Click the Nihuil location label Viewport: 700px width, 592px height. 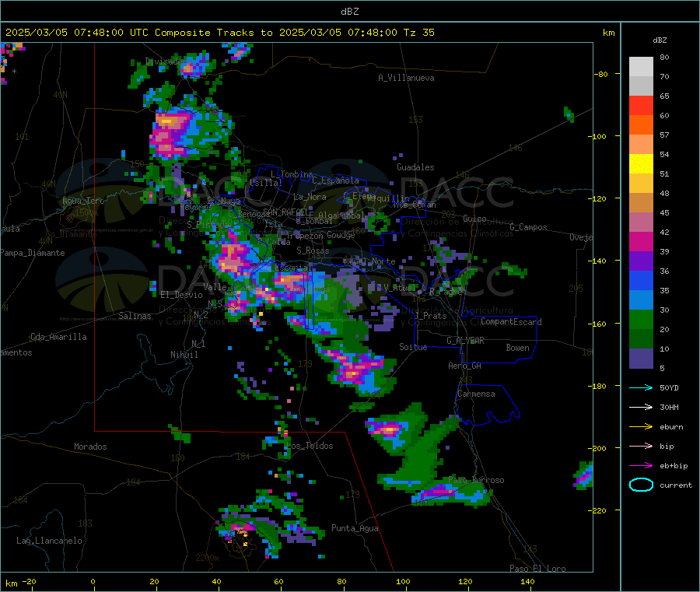pos(184,355)
